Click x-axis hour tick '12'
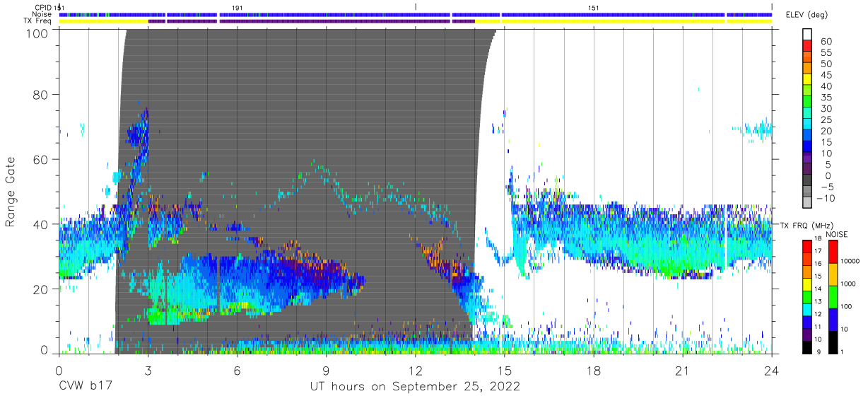 (415, 370)
